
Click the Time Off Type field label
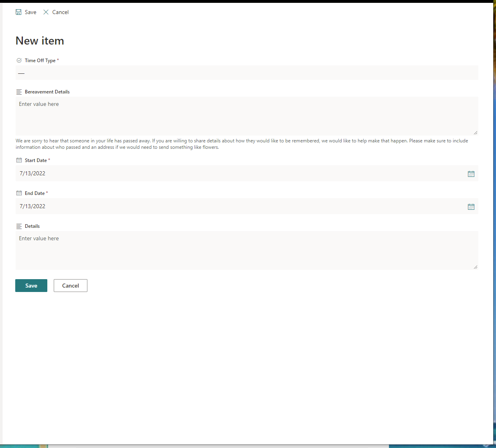pyautogui.click(x=40, y=61)
